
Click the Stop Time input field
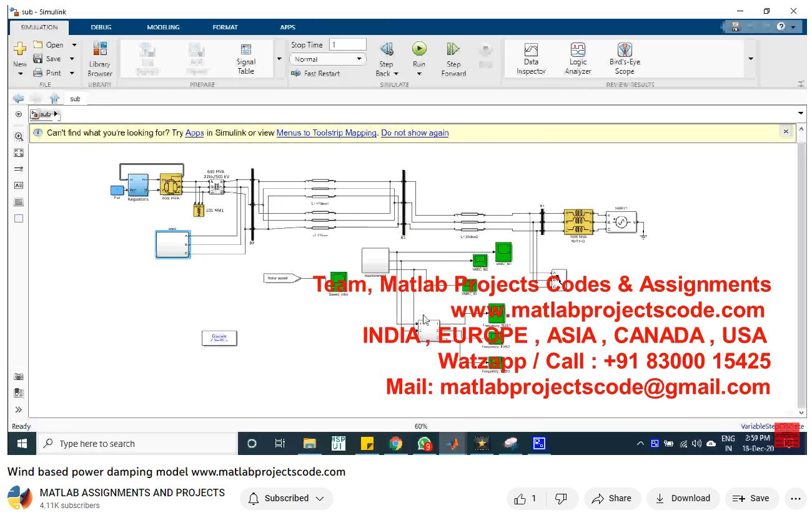click(347, 45)
